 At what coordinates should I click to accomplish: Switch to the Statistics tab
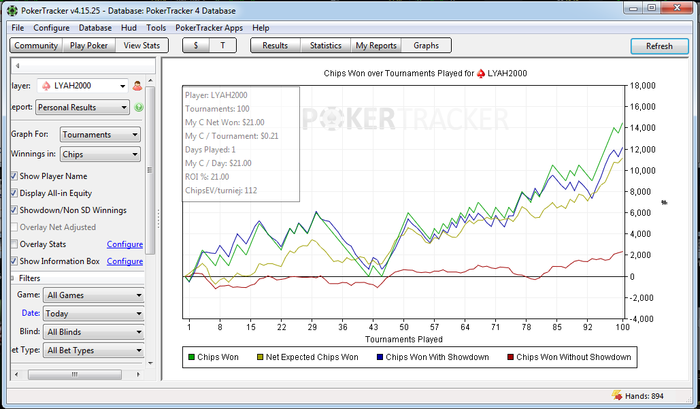click(325, 45)
